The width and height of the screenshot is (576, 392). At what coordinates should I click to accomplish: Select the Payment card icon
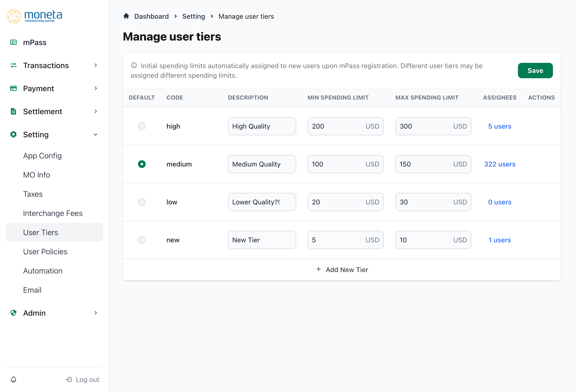click(13, 88)
